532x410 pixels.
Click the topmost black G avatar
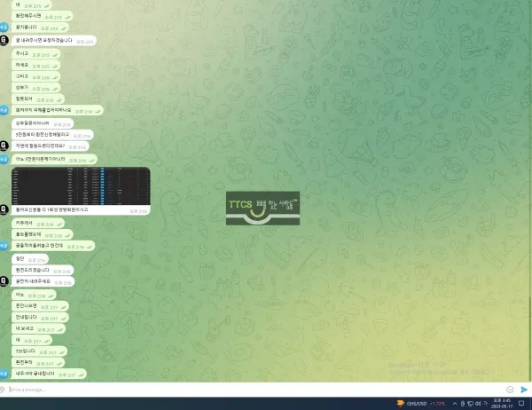[x=4, y=40]
